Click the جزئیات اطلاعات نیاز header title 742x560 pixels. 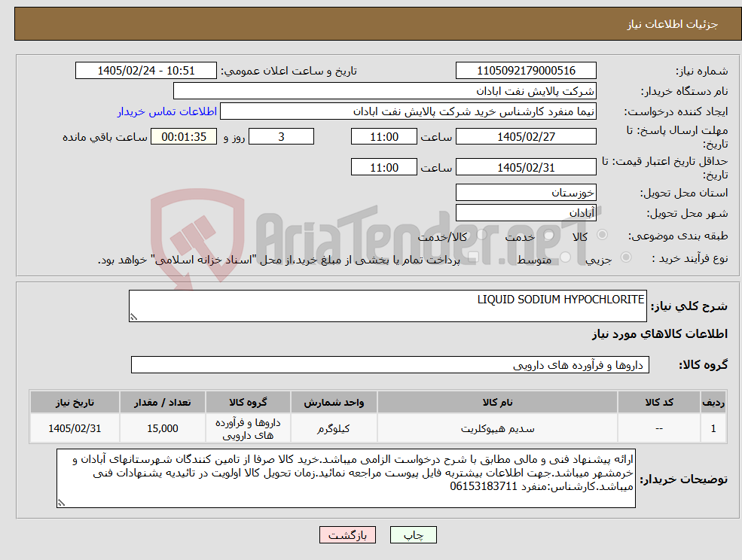(673, 24)
